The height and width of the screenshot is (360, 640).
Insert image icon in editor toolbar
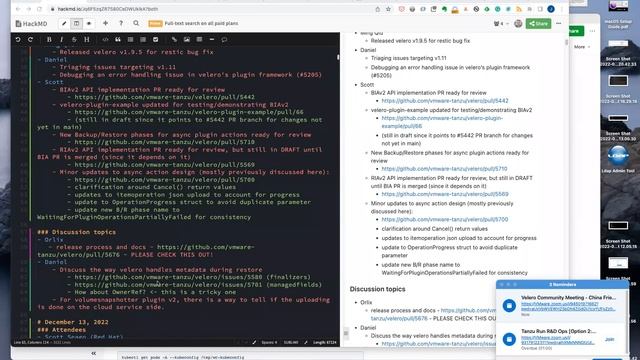tap(187, 40)
